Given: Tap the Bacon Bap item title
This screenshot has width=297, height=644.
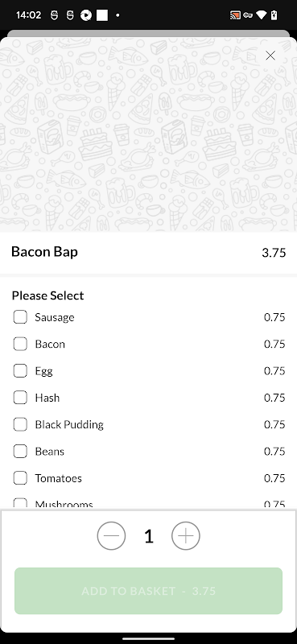Looking at the screenshot, I should (44, 252).
